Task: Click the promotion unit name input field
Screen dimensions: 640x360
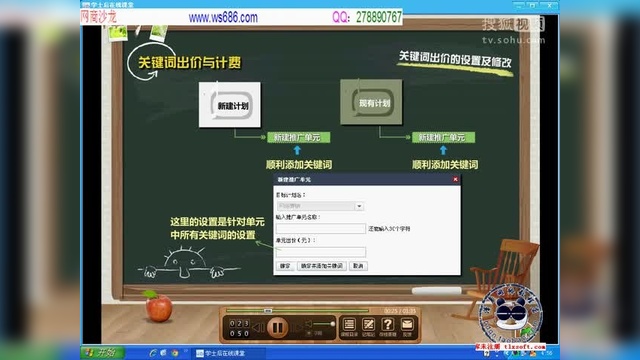Action: [321, 229]
